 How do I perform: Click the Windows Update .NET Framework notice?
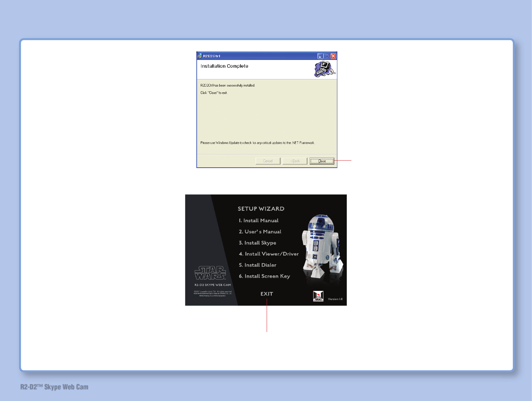258,143
